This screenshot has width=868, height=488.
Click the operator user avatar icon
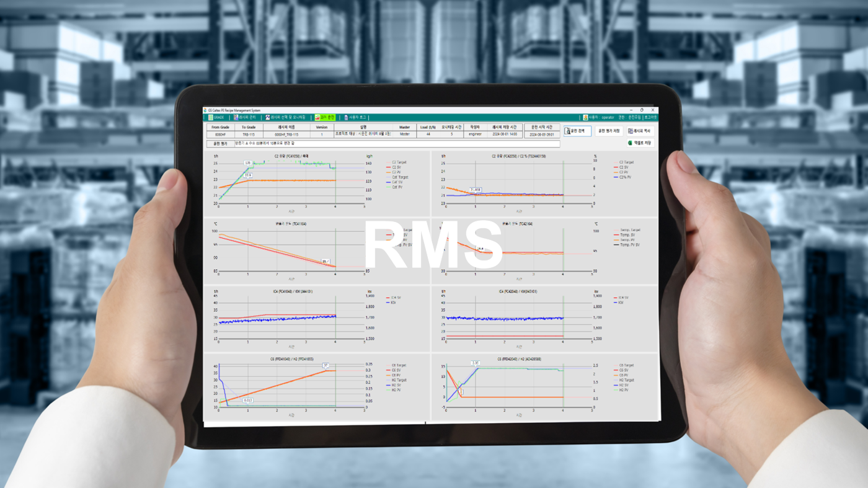(585, 117)
